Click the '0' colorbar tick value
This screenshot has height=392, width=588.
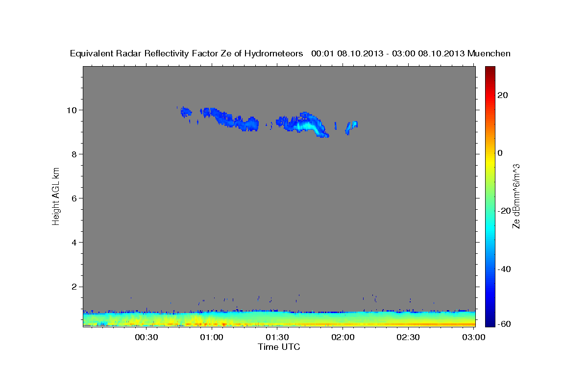click(x=500, y=153)
